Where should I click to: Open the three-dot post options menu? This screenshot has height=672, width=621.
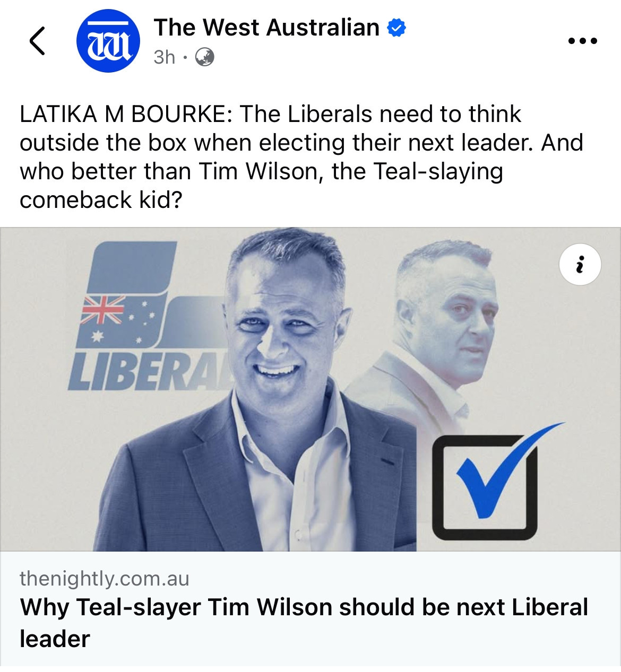point(582,41)
